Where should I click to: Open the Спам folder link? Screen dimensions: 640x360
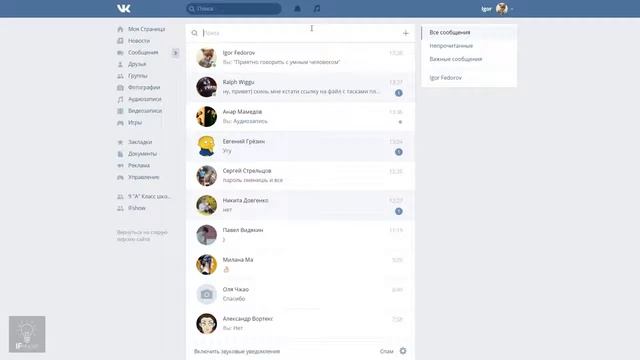(x=386, y=351)
